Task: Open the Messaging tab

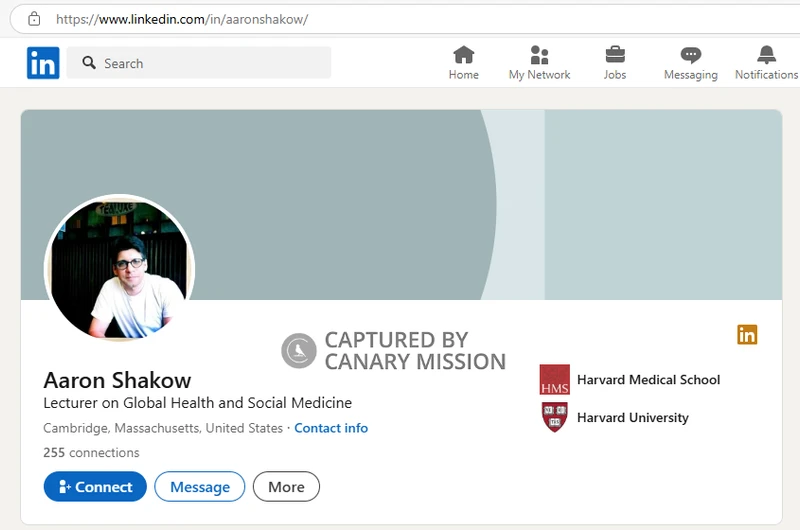Action: click(690, 63)
